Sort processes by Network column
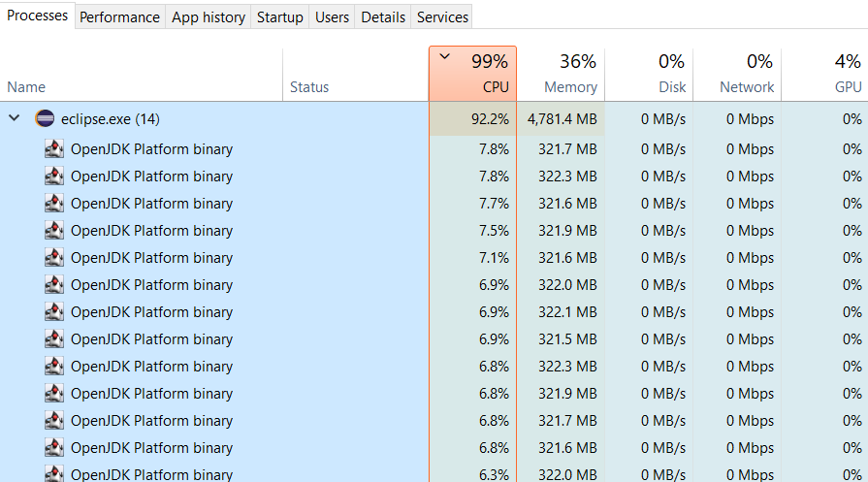 coord(737,74)
